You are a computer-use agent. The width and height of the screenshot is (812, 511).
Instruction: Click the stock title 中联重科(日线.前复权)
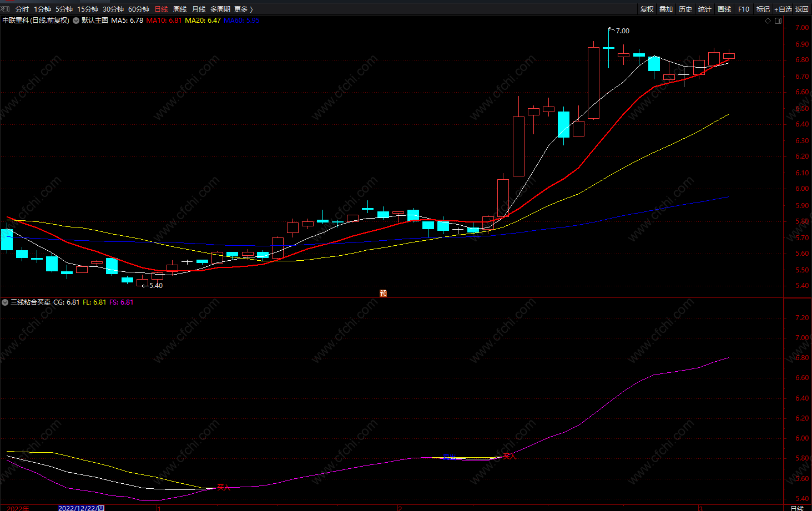(36, 21)
